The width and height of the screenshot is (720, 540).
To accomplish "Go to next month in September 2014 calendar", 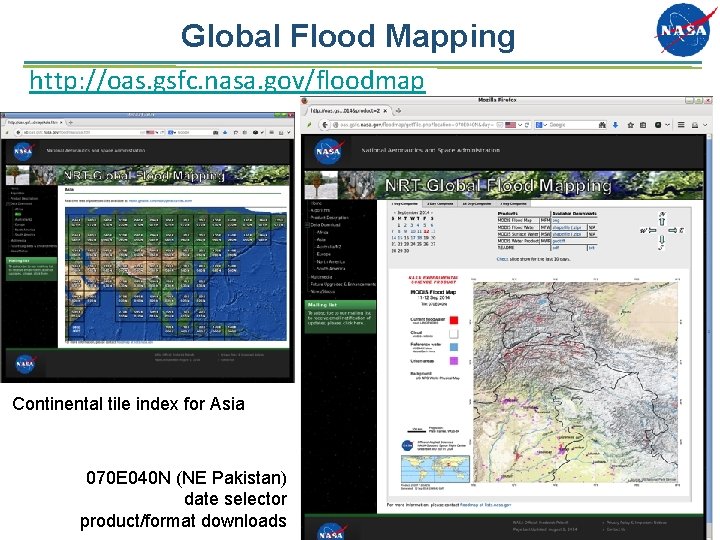I will pyautogui.click(x=432, y=213).
